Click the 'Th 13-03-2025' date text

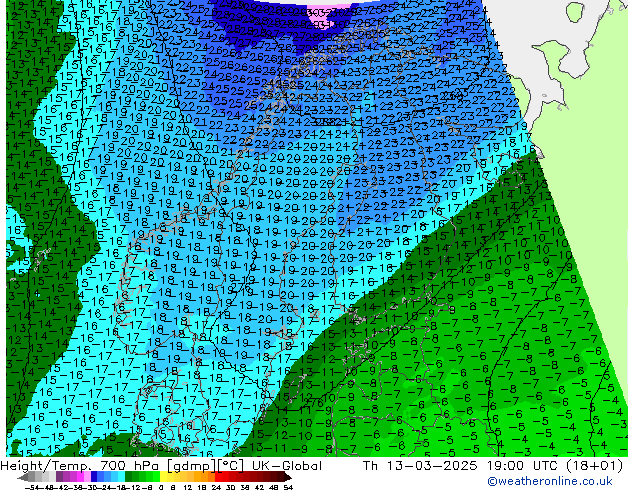420,466
